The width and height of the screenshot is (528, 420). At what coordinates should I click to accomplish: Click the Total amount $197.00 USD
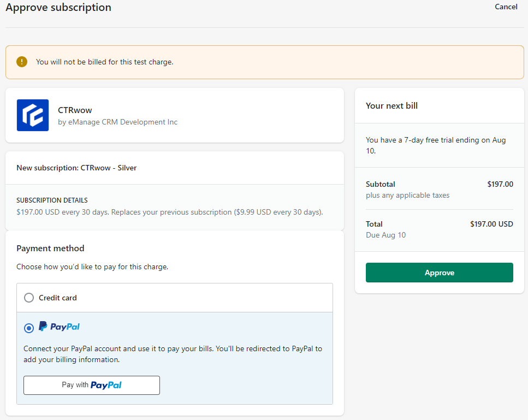point(491,224)
